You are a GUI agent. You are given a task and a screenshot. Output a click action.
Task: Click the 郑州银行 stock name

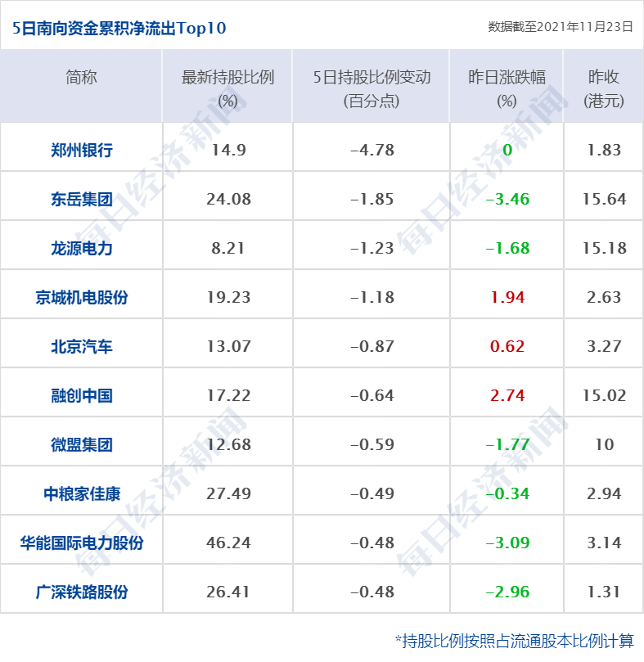click(81, 150)
